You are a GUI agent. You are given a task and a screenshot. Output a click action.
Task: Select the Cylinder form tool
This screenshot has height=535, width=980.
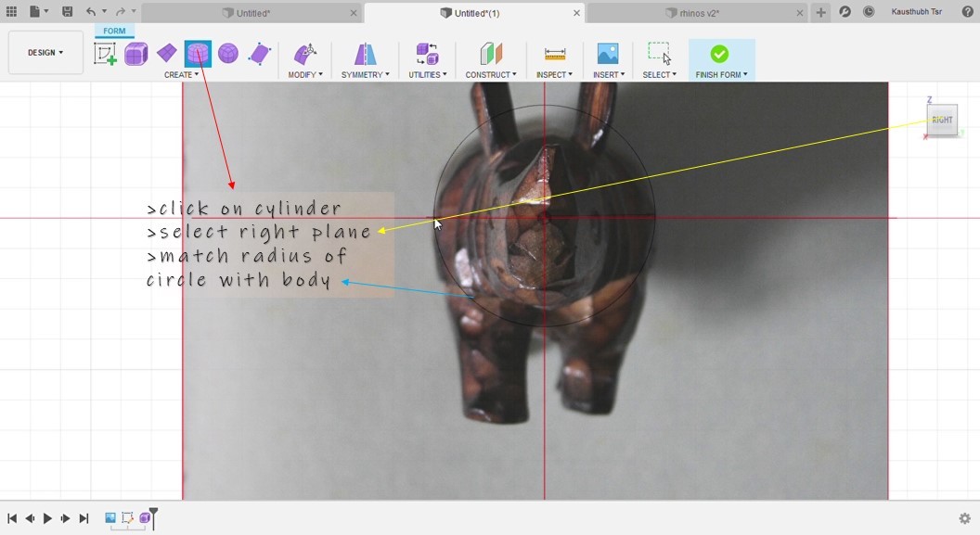[198, 54]
